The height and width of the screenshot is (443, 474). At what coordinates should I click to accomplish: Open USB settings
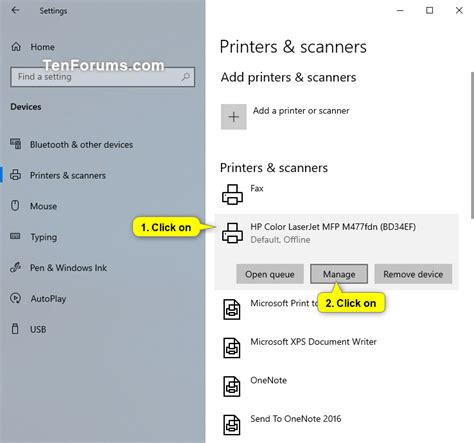point(38,329)
